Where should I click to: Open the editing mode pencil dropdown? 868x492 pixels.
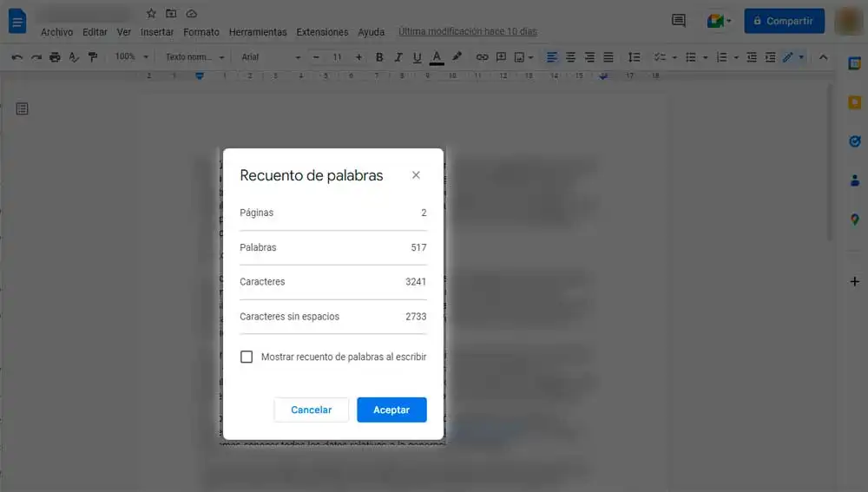tap(793, 57)
